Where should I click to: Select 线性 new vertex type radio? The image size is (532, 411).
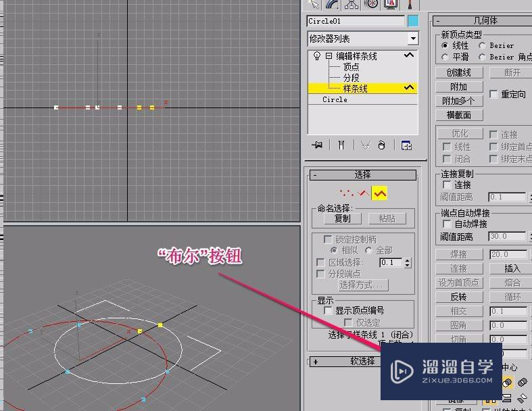tap(445, 45)
